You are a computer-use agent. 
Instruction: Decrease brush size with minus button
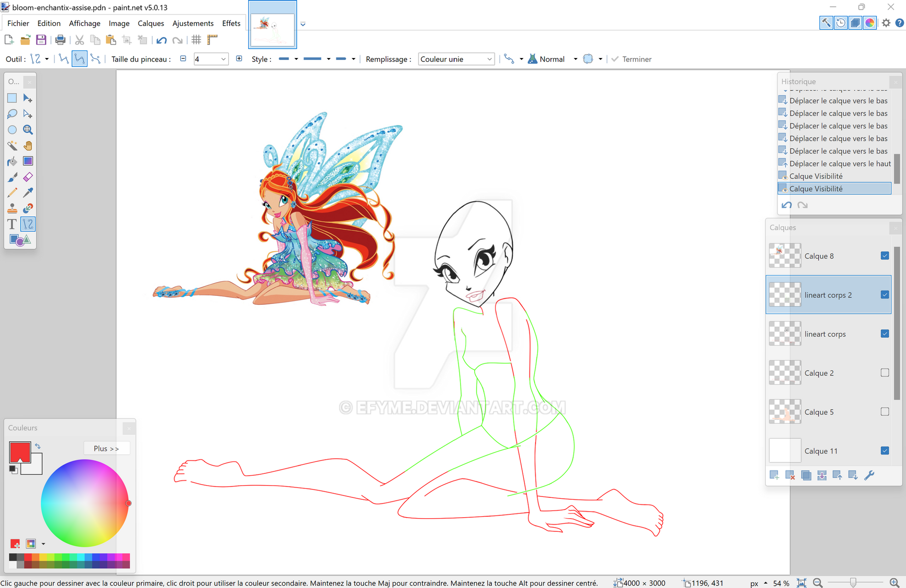pyautogui.click(x=183, y=59)
